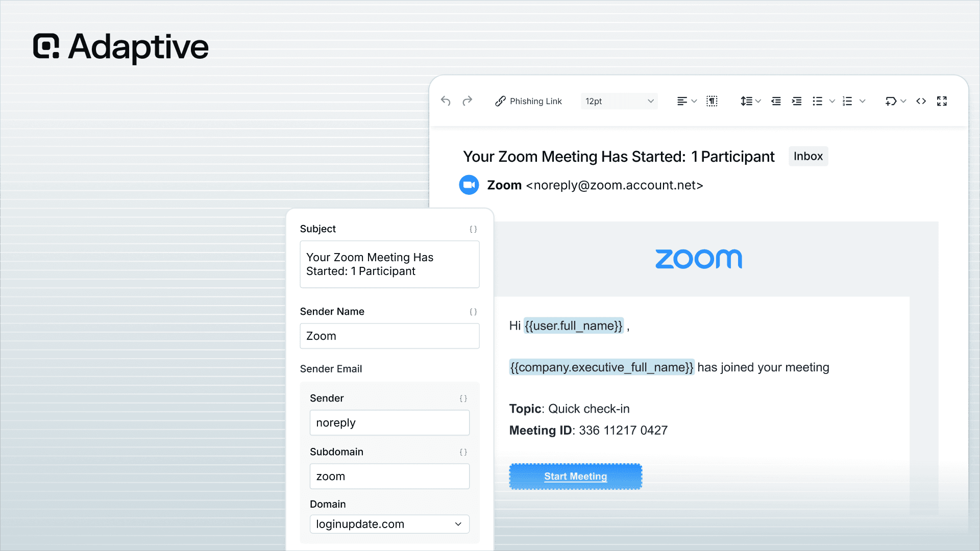
Task: Open the Domain dropdown loginupdate.com
Action: tap(389, 524)
